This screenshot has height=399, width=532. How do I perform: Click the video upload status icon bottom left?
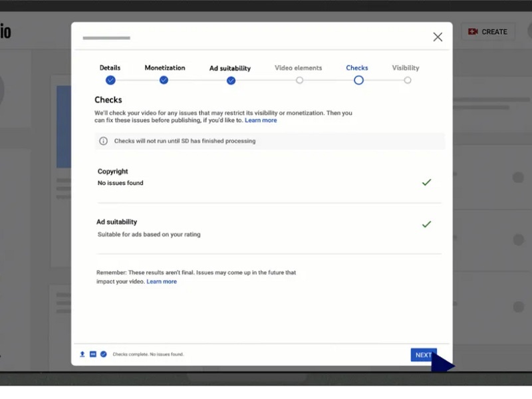click(x=81, y=354)
